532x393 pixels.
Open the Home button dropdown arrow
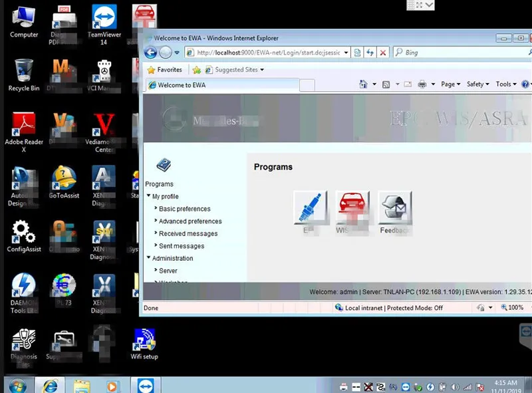tap(374, 84)
